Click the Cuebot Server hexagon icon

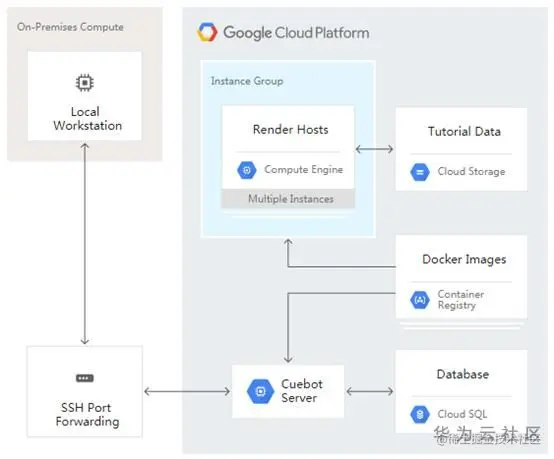260,391
